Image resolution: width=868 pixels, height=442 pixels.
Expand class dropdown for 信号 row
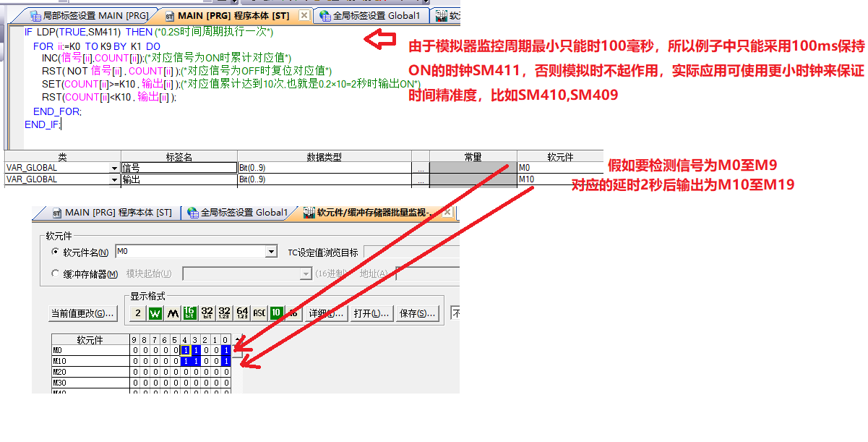point(114,168)
